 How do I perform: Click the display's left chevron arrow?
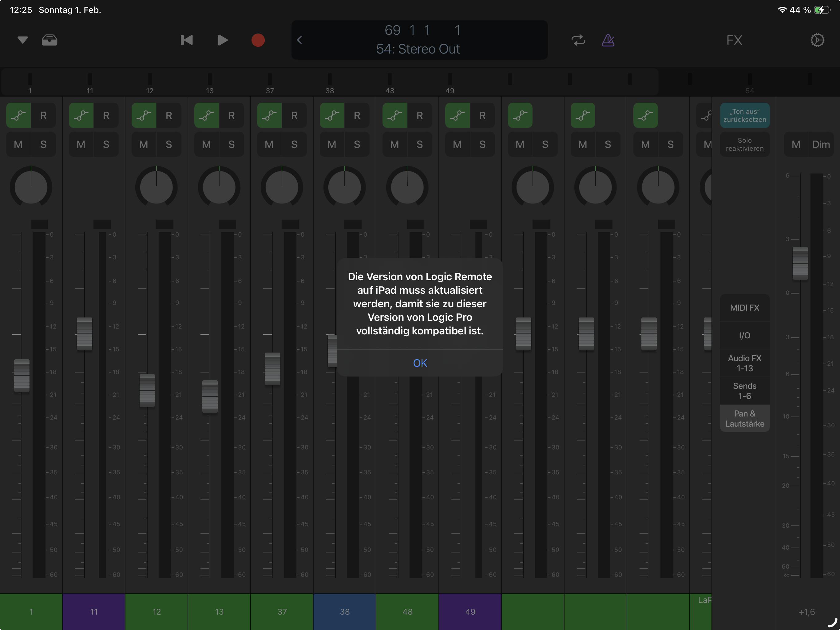point(299,40)
